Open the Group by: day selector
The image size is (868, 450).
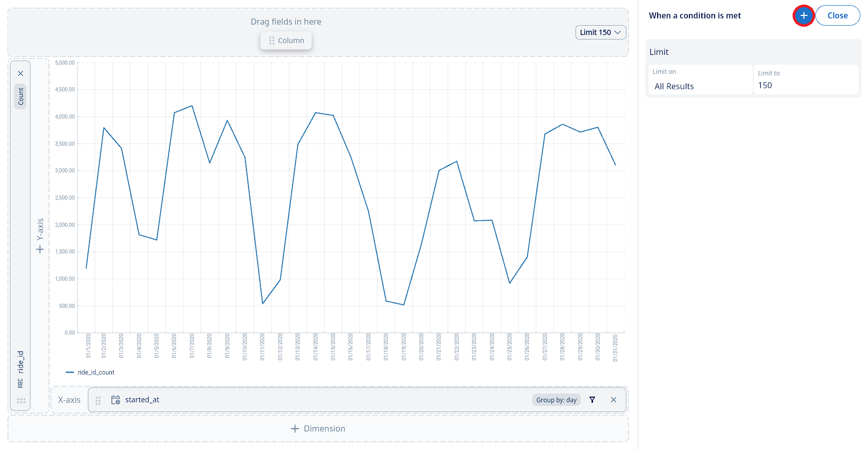556,400
